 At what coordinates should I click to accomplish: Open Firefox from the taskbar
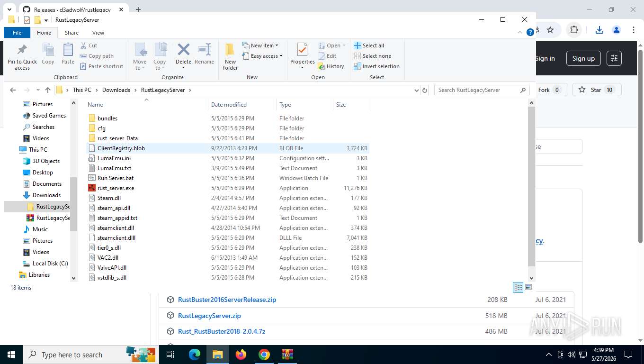[241, 355]
